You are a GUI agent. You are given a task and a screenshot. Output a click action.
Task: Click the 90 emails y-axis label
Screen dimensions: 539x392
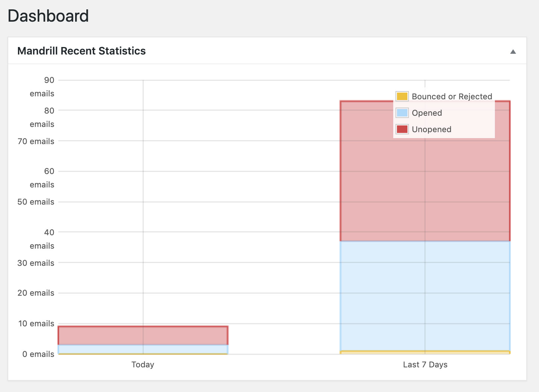coord(42,87)
